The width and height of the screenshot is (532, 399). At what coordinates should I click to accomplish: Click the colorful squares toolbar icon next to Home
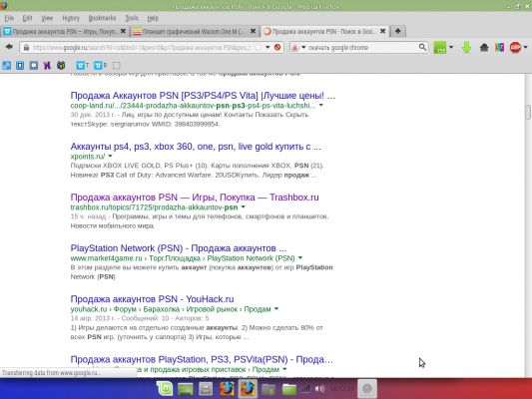(x=499, y=48)
